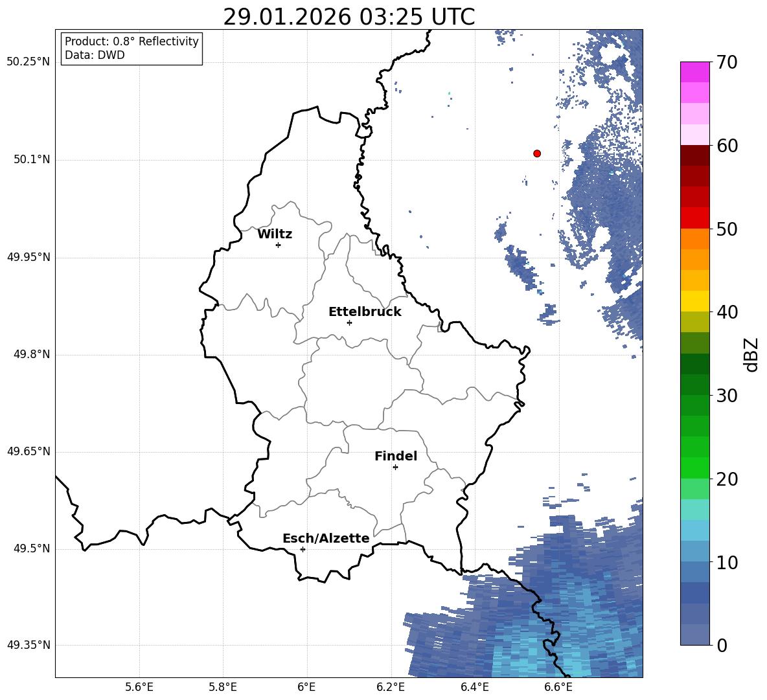Click the Data: DWD text
This screenshot has width=767, height=700.
(x=95, y=55)
